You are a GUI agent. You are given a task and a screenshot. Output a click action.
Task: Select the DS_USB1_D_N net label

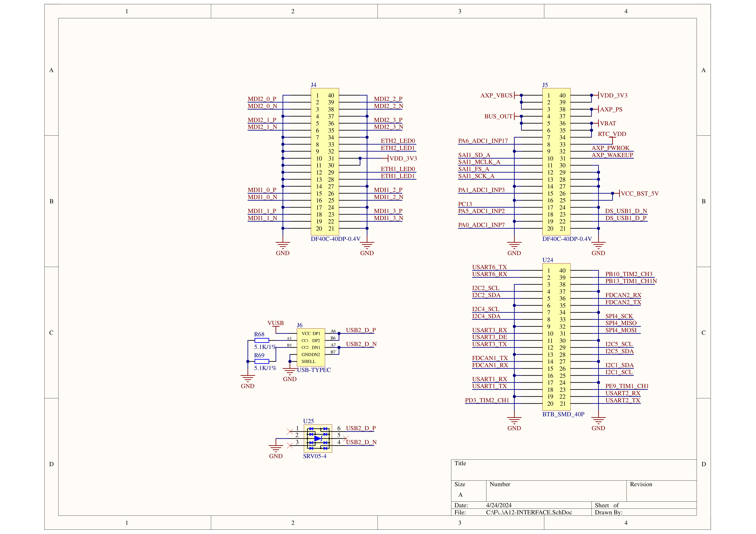coord(626,211)
